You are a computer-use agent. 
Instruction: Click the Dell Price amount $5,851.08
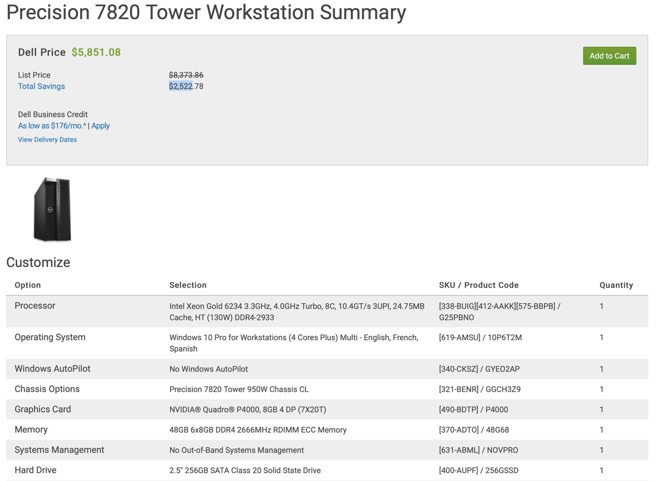point(96,52)
